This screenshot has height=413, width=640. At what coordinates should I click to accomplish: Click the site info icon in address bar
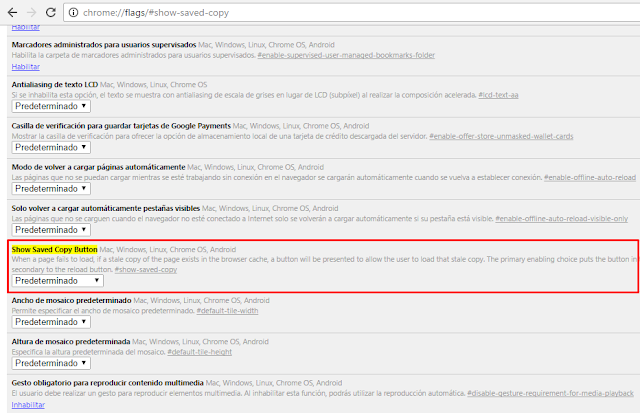[73, 13]
